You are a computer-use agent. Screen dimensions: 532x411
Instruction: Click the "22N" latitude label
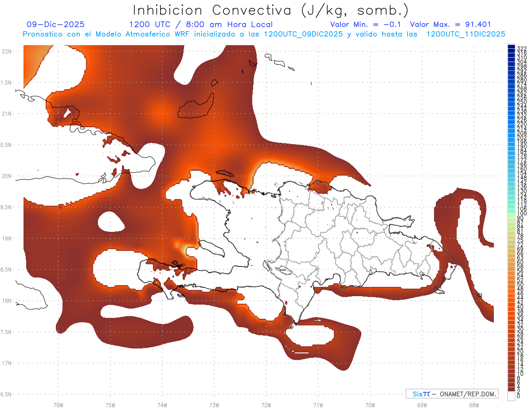(x=7, y=51)
